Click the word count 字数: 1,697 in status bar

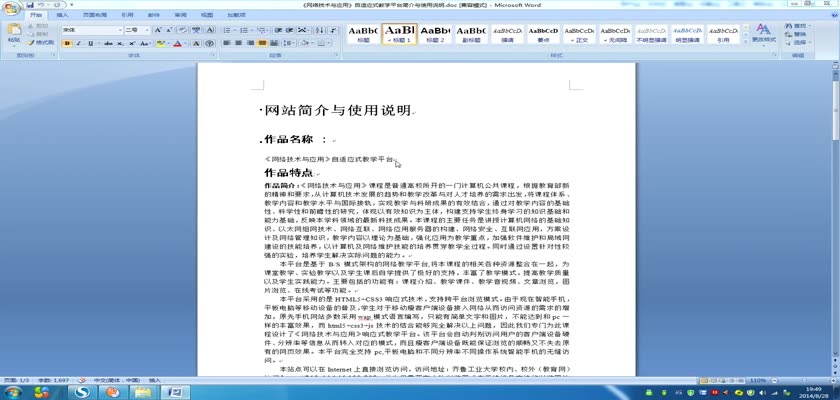[54, 380]
